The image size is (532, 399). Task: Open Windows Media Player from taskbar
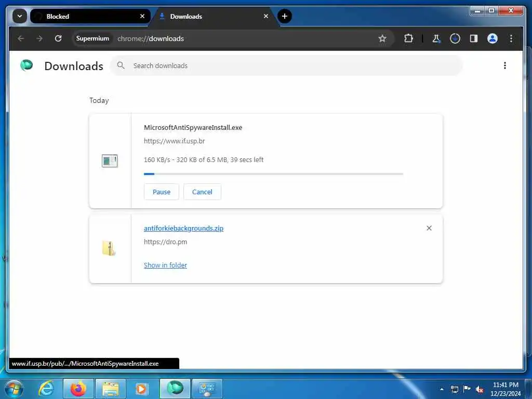tap(141, 389)
